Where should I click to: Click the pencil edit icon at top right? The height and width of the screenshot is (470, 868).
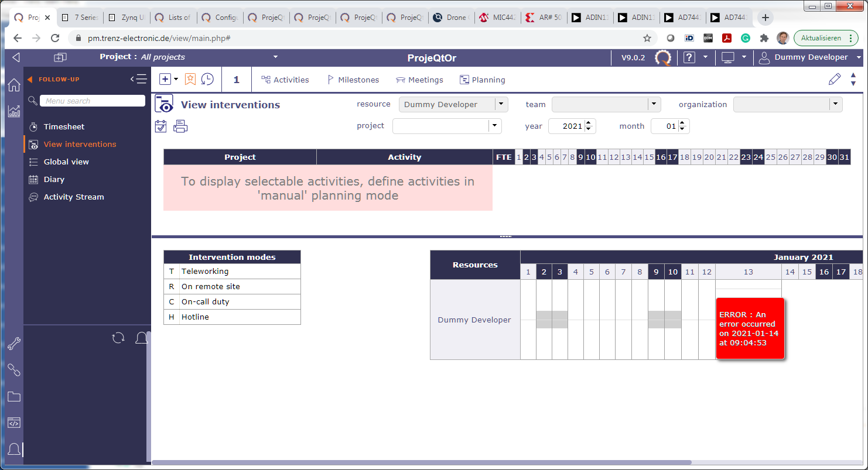pos(835,80)
